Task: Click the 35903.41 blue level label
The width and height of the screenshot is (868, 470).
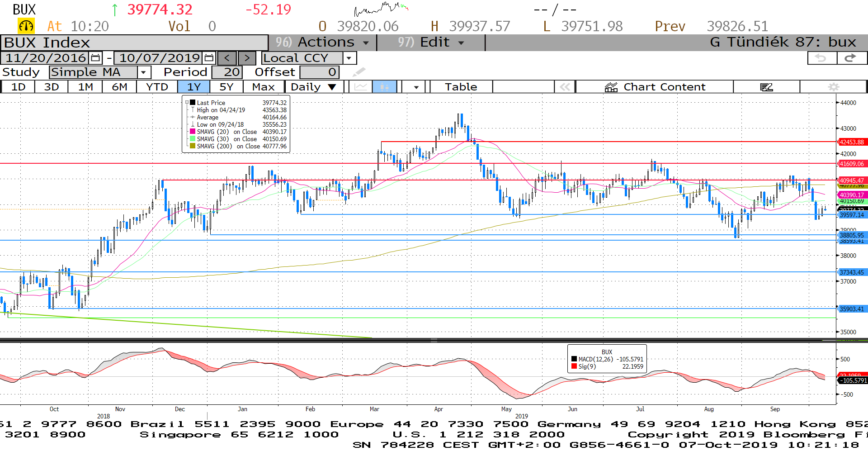Action: tap(852, 309)
